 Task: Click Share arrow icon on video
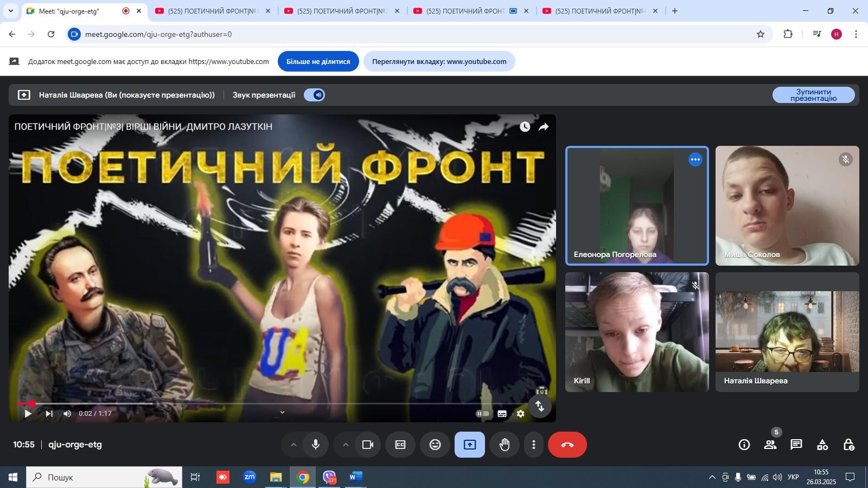[x=543, y=127]
